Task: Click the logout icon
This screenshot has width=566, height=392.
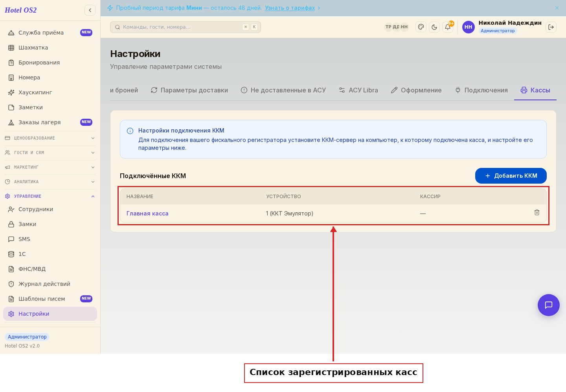Action: [x=551, y=27]
